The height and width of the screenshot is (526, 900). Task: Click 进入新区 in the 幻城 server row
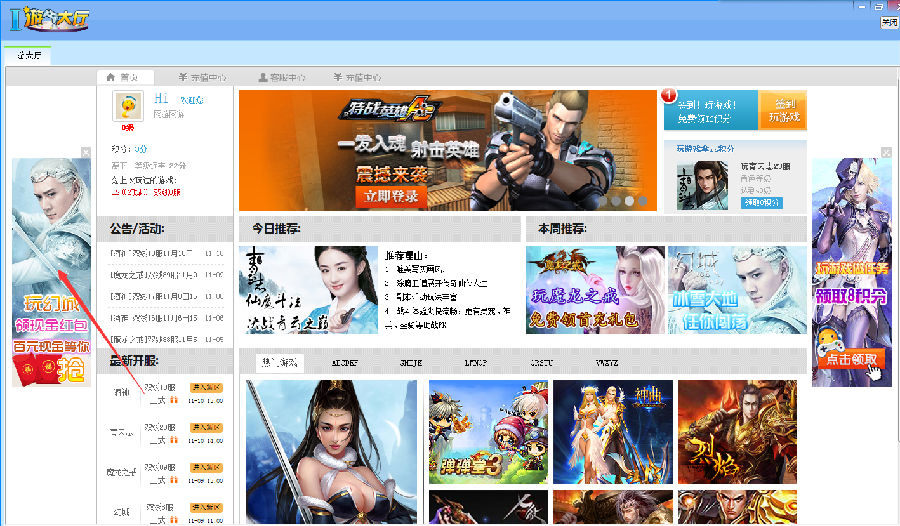click(x=206, y=508)
